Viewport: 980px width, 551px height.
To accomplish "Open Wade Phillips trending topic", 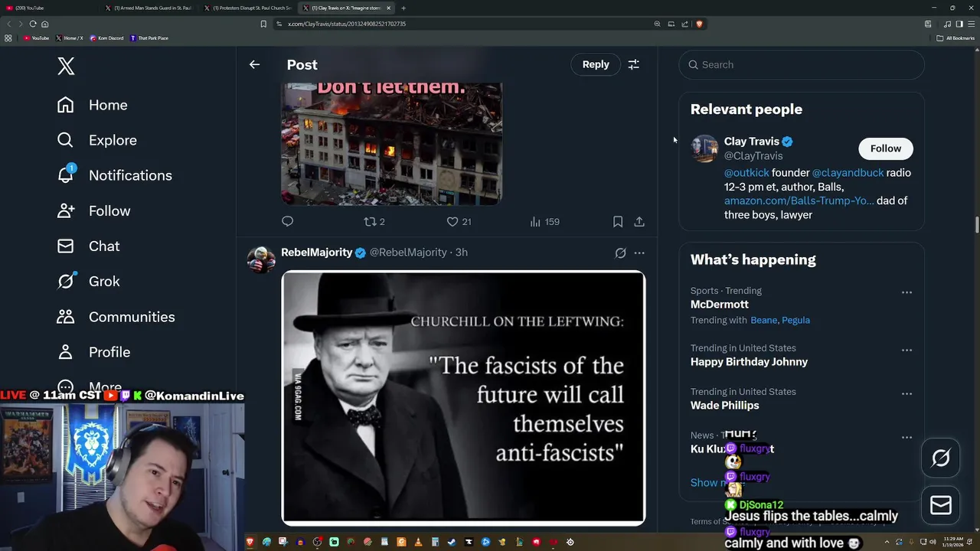I will (724, 406).
